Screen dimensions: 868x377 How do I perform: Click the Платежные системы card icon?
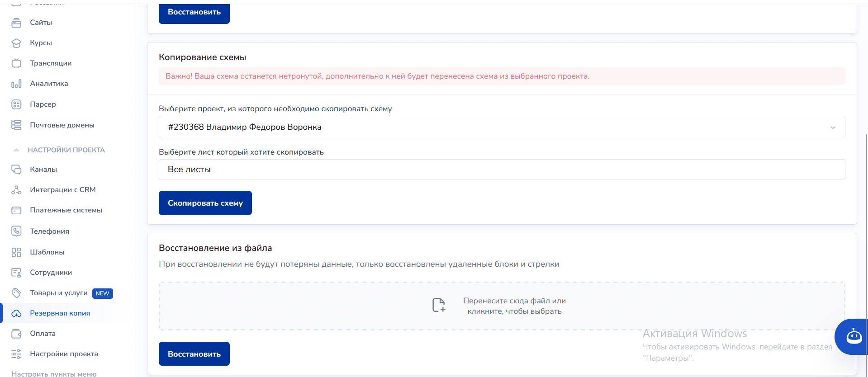[16, 210]
